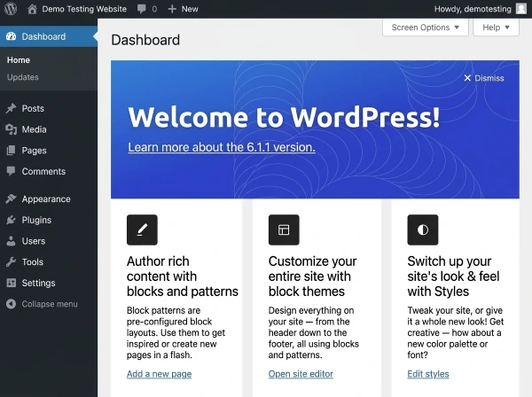
Task: Expand the Screen Options dropdown
Action: [x=426, y=27]
